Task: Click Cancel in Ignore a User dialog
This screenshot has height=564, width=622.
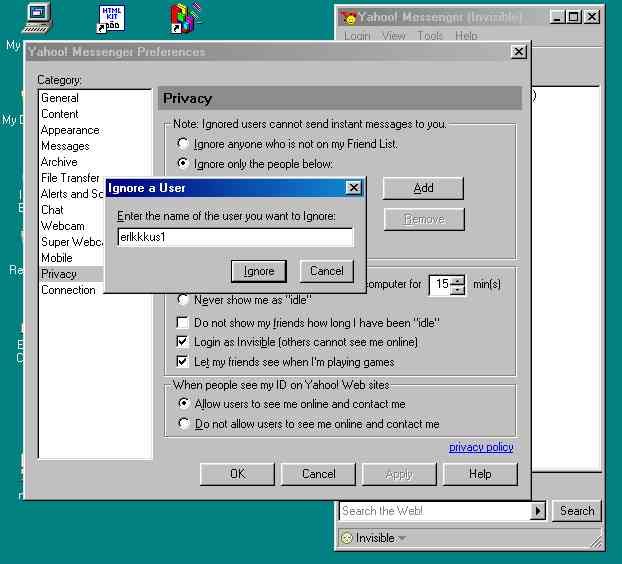Action: [326, 271]
